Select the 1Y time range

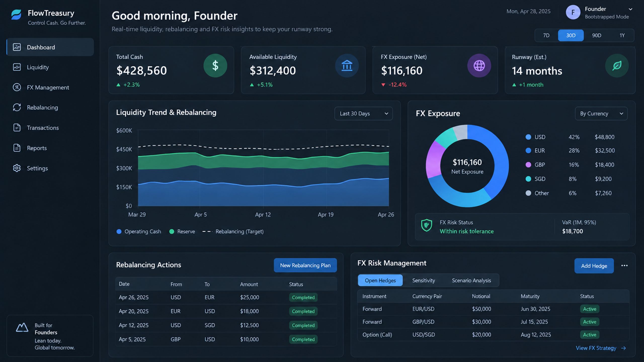pos(622,35)
